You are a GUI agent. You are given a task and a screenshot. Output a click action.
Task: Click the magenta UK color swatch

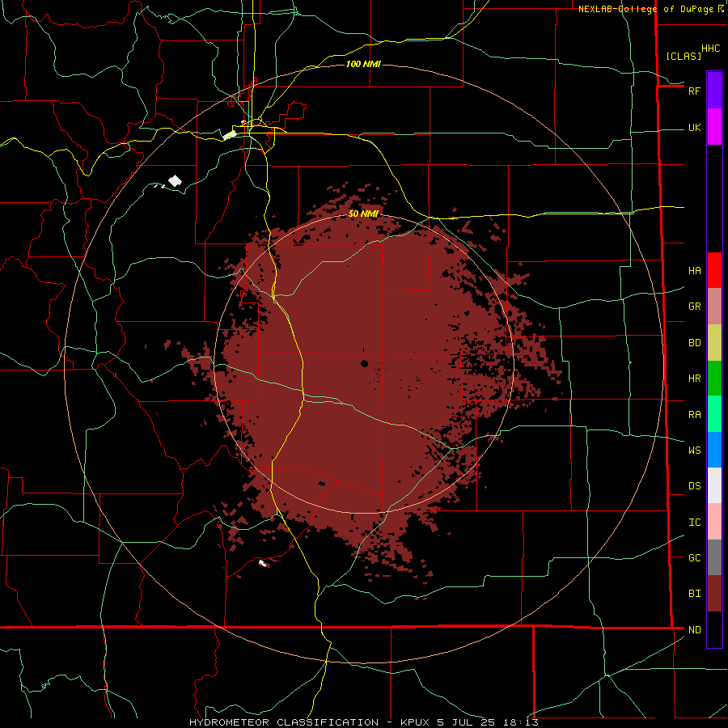tap(714, 127)
